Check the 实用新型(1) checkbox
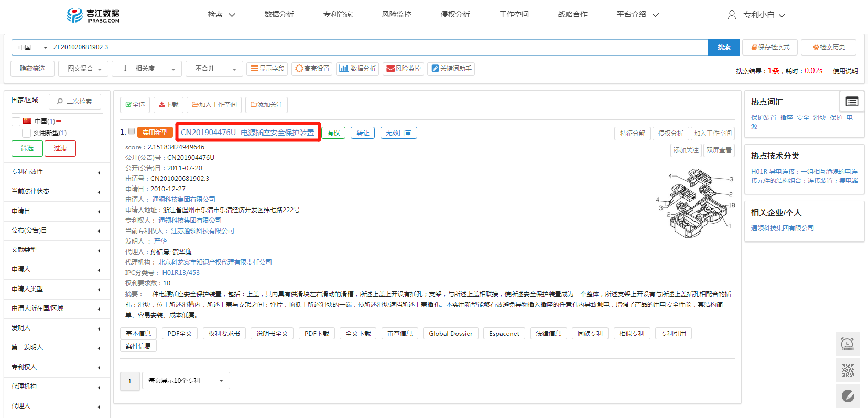 pos(26,133)
